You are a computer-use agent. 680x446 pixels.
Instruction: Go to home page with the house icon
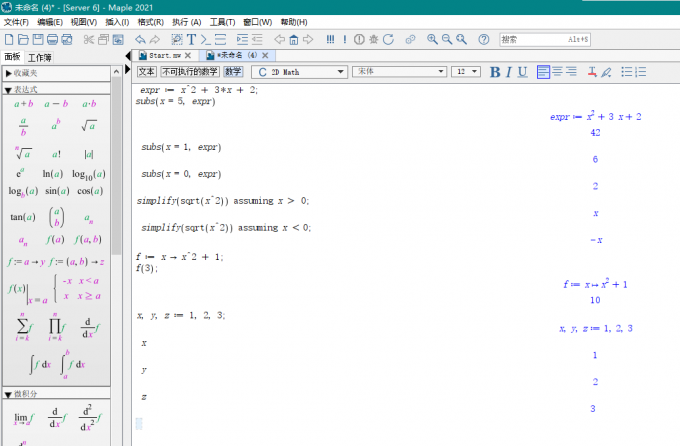(294, 39)
